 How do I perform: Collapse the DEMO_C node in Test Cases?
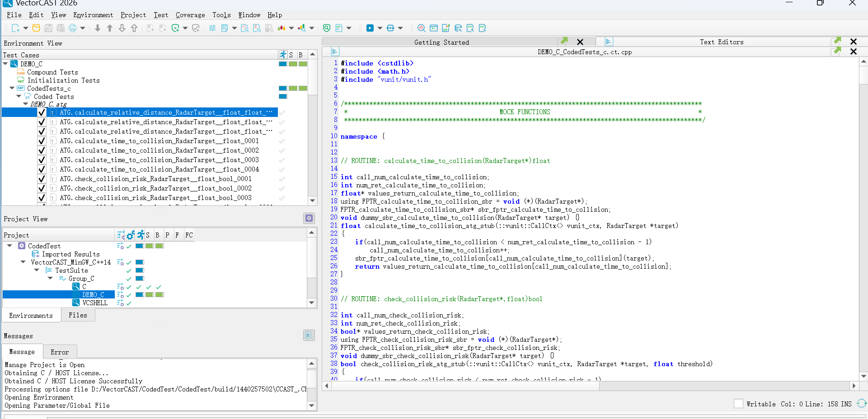click(5, 64)
